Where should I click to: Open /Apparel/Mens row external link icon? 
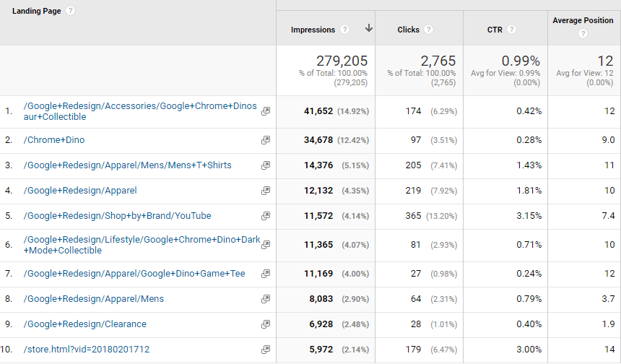click(266, 299)
